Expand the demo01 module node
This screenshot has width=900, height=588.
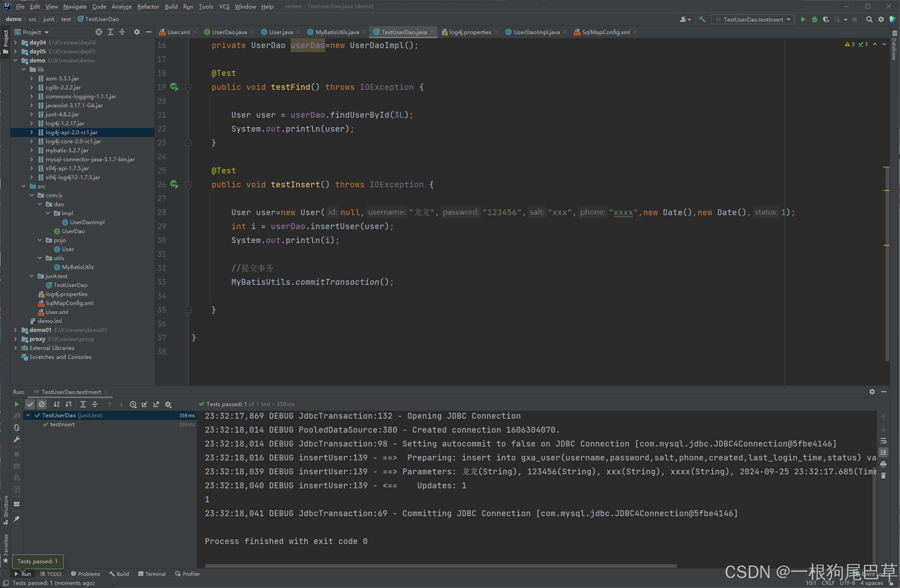tap(15, 330)
